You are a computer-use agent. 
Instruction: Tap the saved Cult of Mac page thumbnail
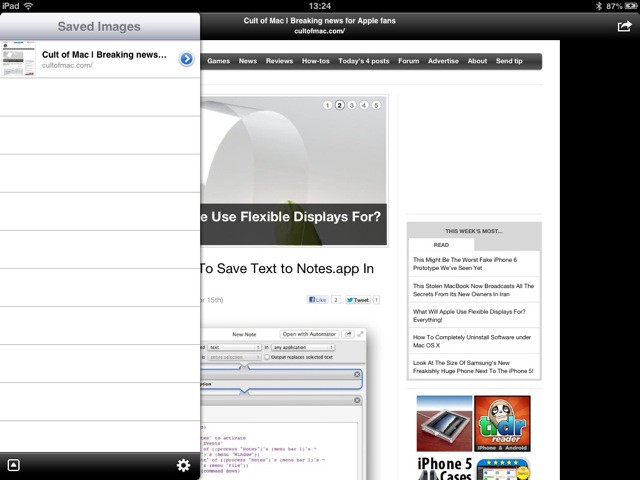click(18, 59)
